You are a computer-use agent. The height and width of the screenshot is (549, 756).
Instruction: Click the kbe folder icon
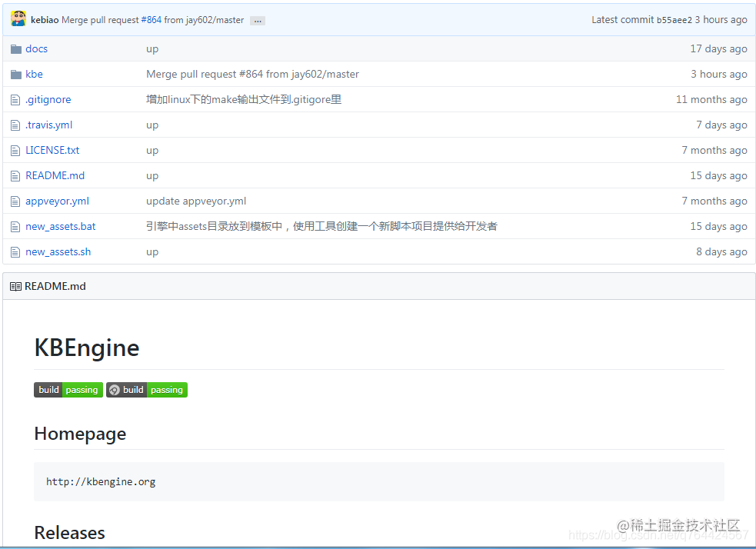coord(15,74)
